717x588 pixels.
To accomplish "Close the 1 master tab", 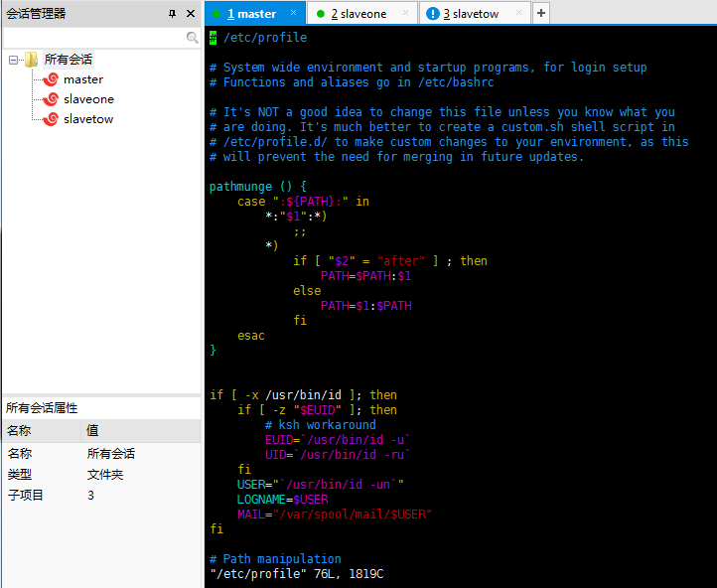I will pyautogui.click(x=294, y=13).
